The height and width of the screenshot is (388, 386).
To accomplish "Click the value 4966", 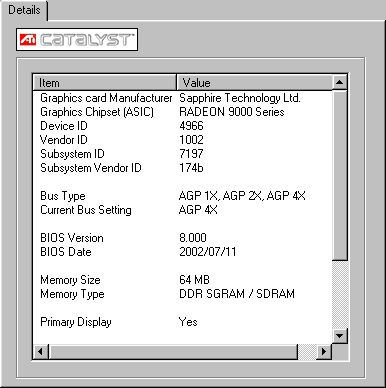I will 191,126.
